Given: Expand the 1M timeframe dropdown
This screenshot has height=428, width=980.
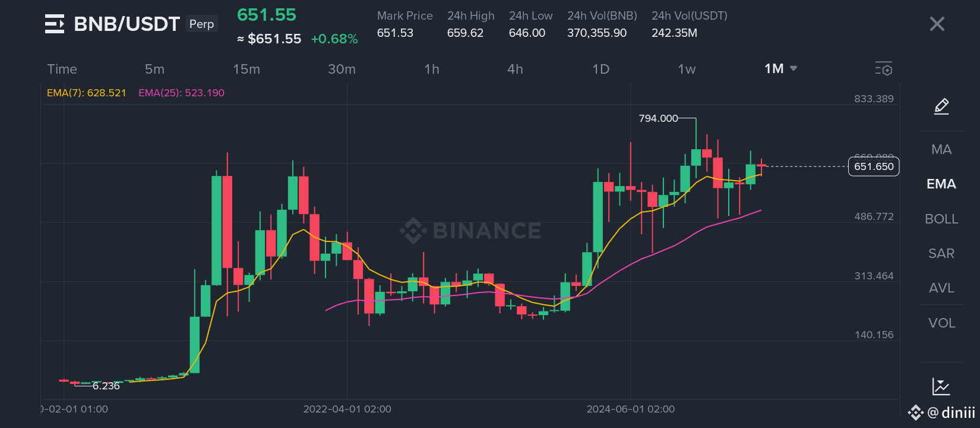Looking at the screenshot, I should coord(780,69).
